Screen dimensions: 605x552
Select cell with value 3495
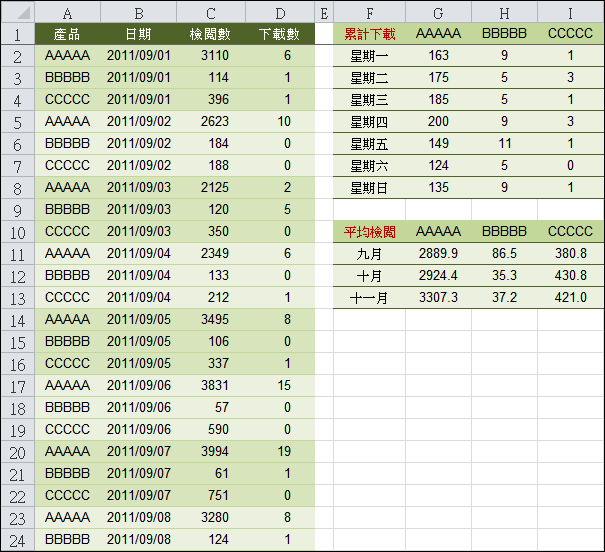pos(211,319)
